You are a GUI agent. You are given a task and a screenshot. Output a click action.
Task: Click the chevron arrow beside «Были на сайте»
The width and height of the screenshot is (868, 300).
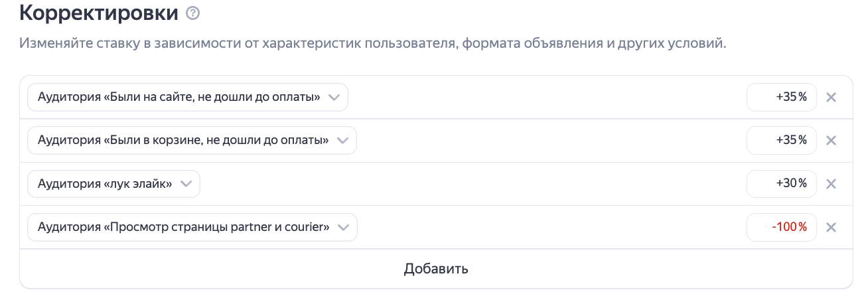334,98
